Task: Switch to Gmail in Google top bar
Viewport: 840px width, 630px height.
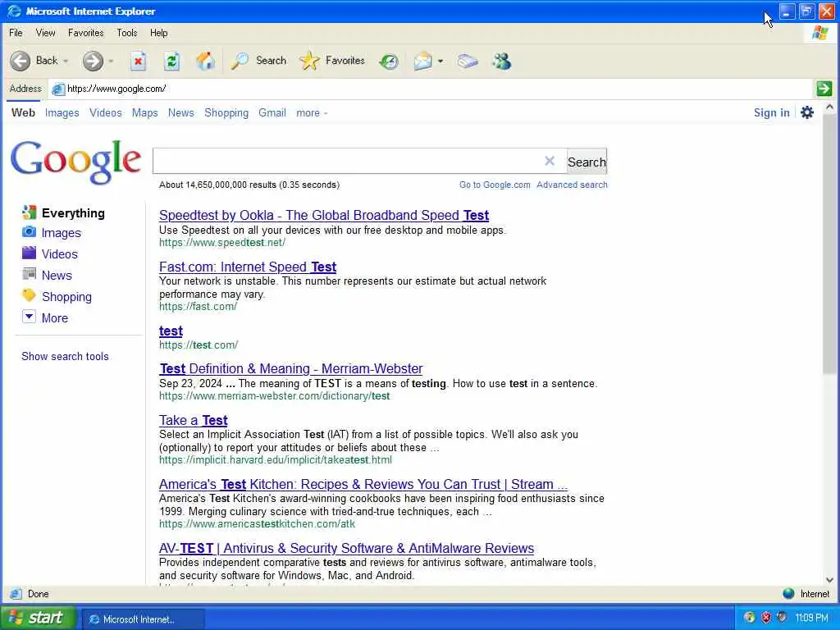Action: click(272, 113)
